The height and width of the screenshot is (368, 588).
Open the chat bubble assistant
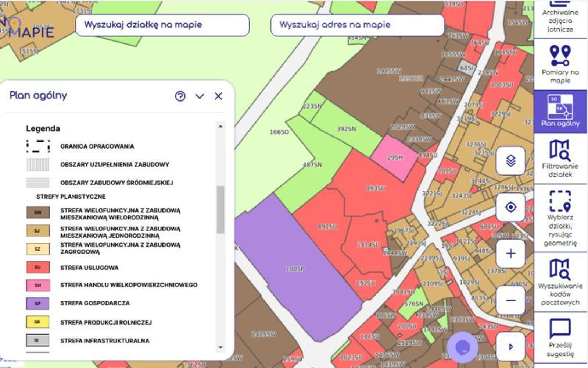click(462, 347)
